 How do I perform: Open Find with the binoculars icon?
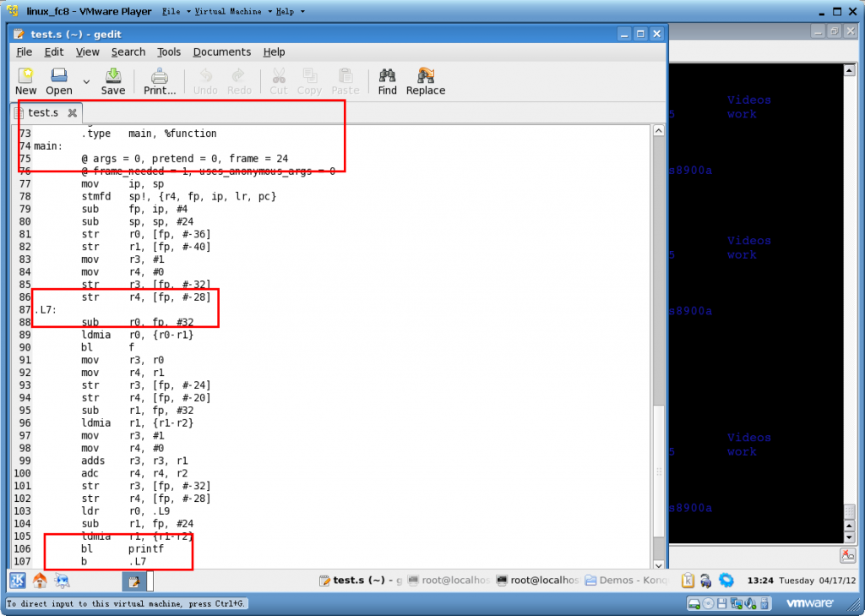pyautogui.click(x=388, y=81)
